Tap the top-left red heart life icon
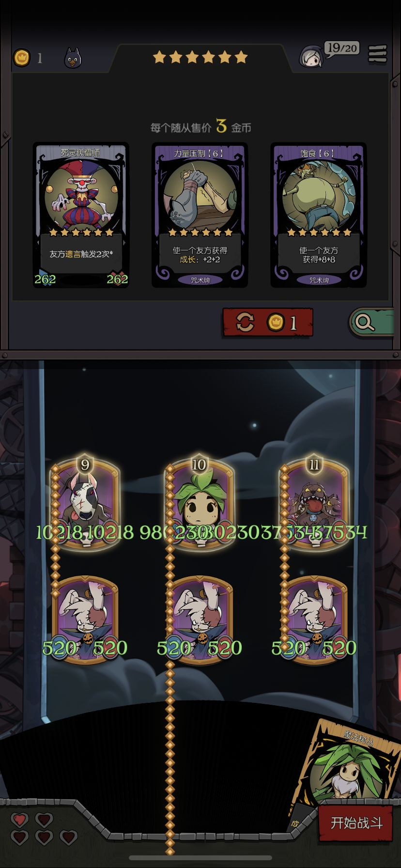Viewport: 401px width, 868px height. (20, 820)
